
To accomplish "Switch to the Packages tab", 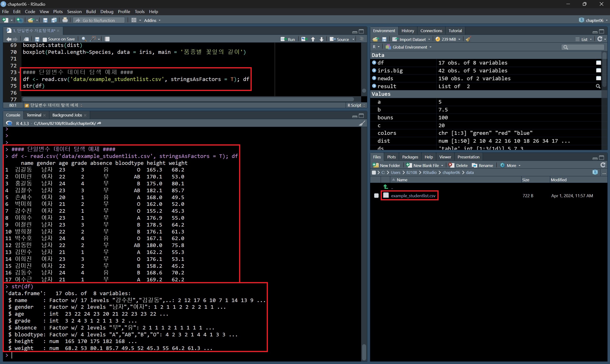I will 410,157.
